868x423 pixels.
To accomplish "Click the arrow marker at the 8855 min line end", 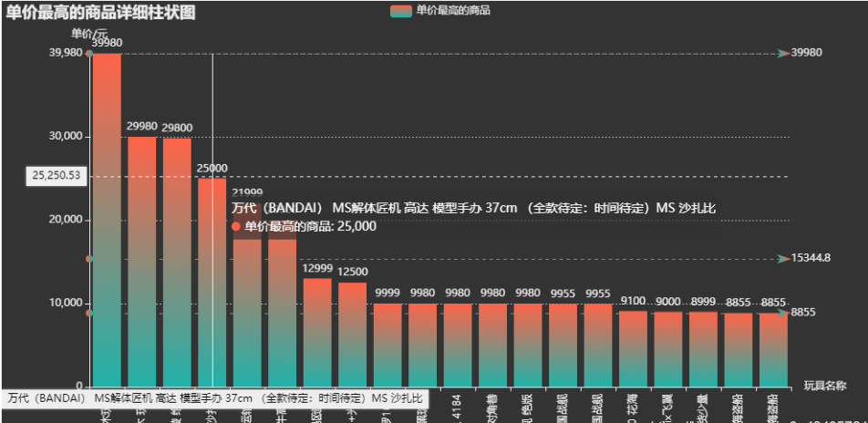I will (782, 313).
